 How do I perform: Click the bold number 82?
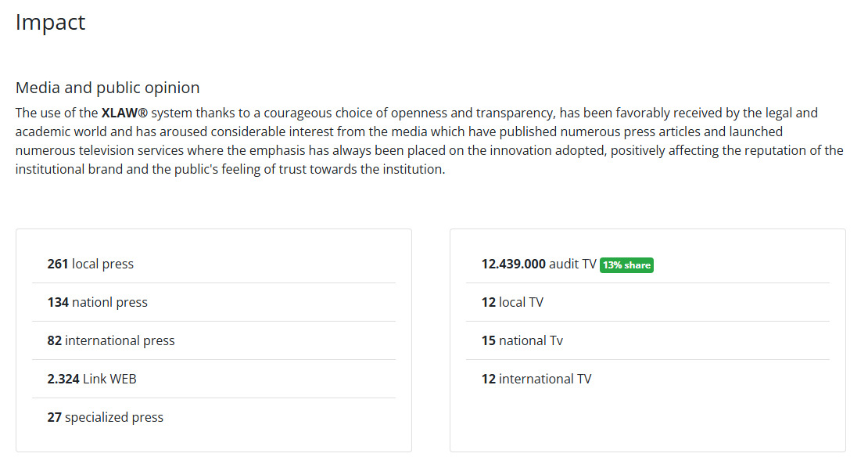tap(54, 340)
